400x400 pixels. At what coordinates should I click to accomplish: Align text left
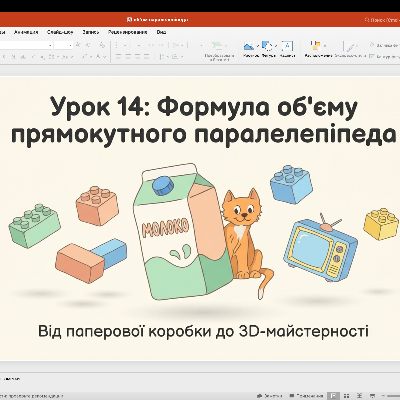[x=118, y=57]
